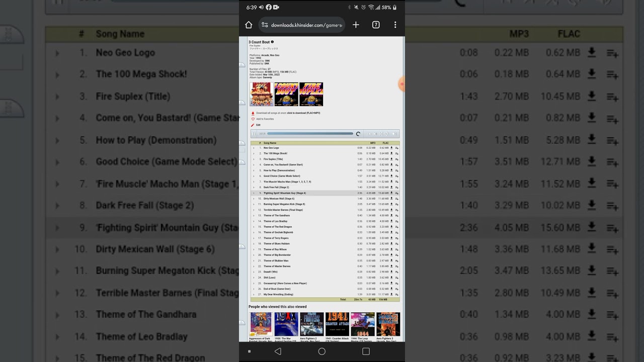Open song Theme of Roy Wilson
644x362 pixels.
tap(275, 249)
